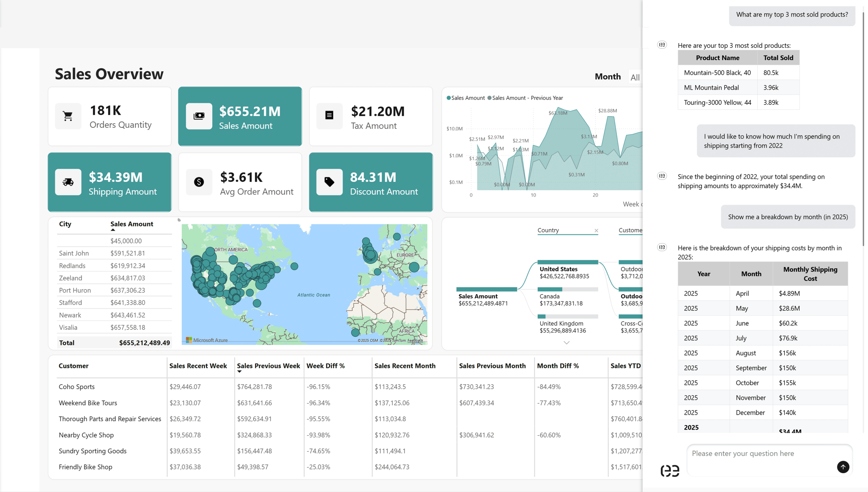
Task: Click the chatbot logo beside input box
Action: (x=670, y=471)
